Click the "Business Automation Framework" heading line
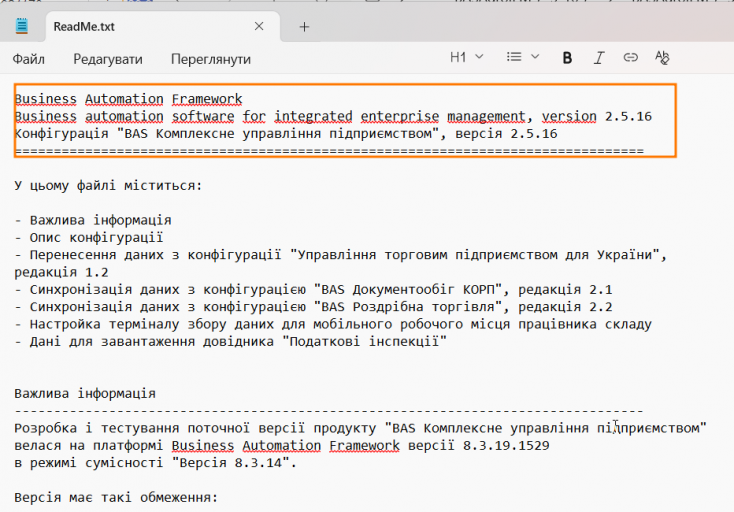 pos(128,99)
